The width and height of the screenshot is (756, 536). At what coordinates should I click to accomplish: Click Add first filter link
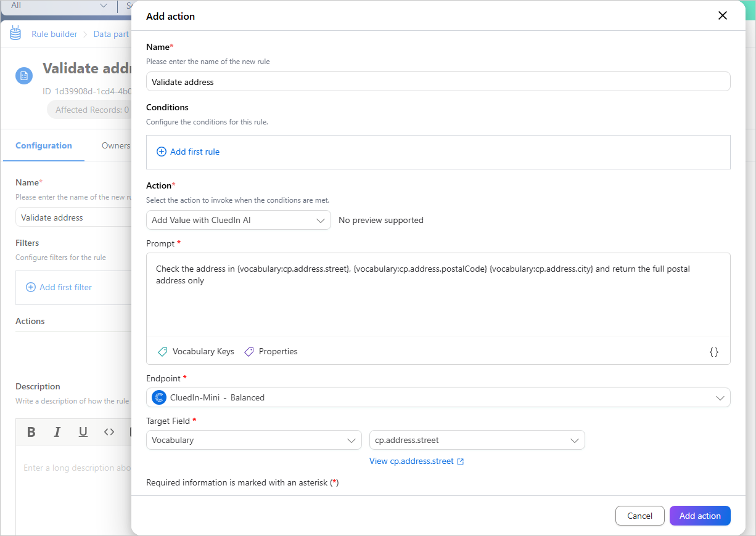pos(66,287)
